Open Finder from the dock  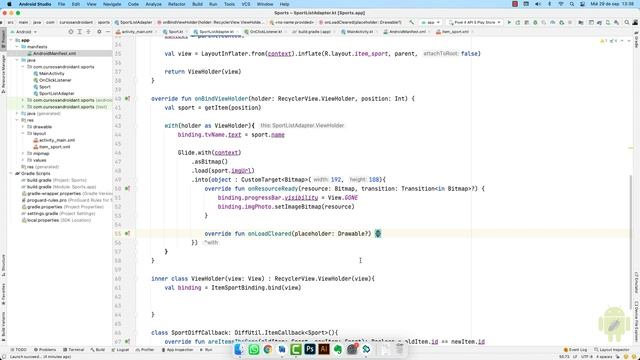click(239, 349)
